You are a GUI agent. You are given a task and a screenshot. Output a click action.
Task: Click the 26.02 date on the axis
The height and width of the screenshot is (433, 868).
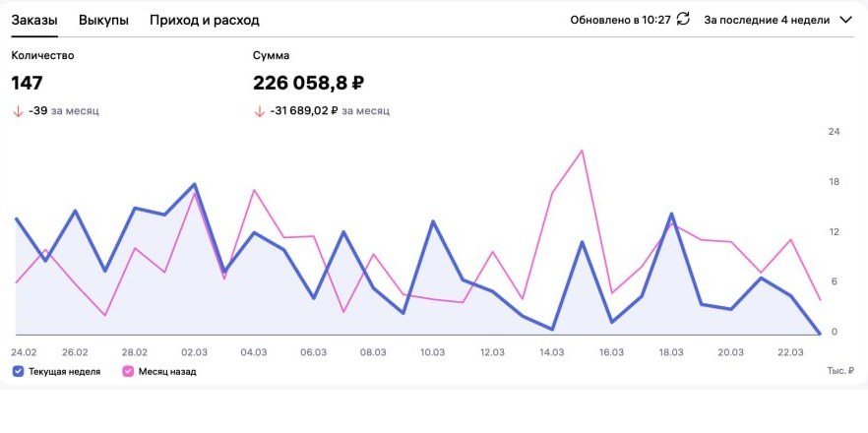(75, 352)
